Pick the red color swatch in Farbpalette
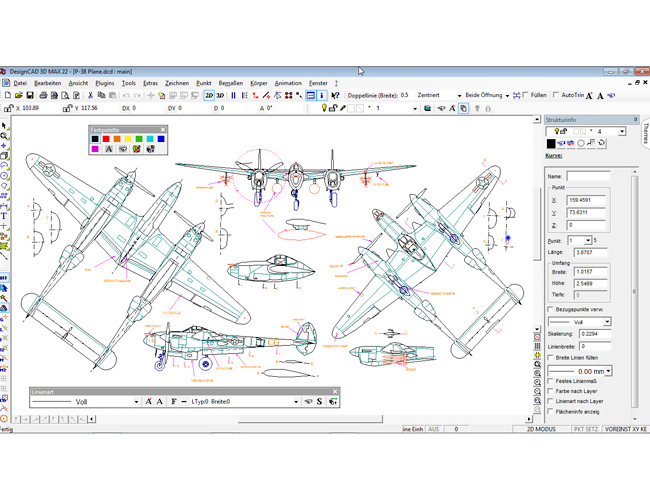This screenshot has height=500, width=650. point(106,139)
